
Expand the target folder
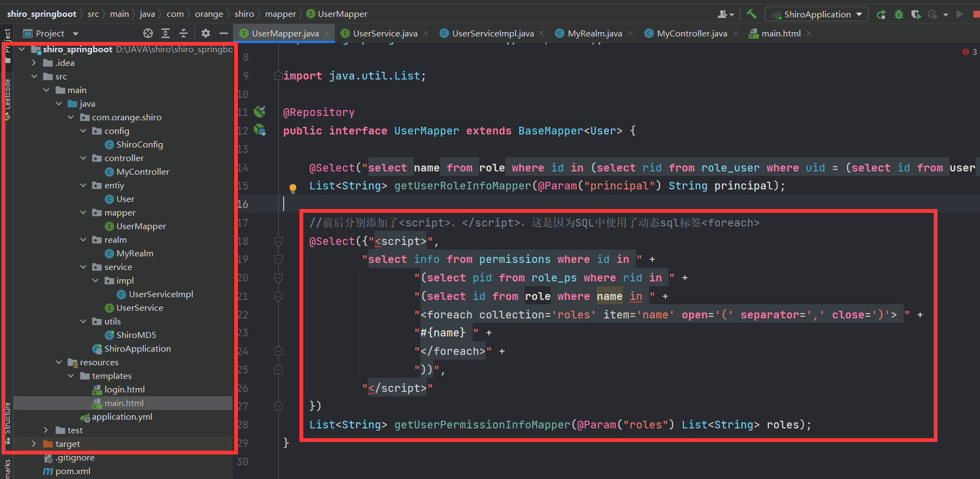click(34, 444)
